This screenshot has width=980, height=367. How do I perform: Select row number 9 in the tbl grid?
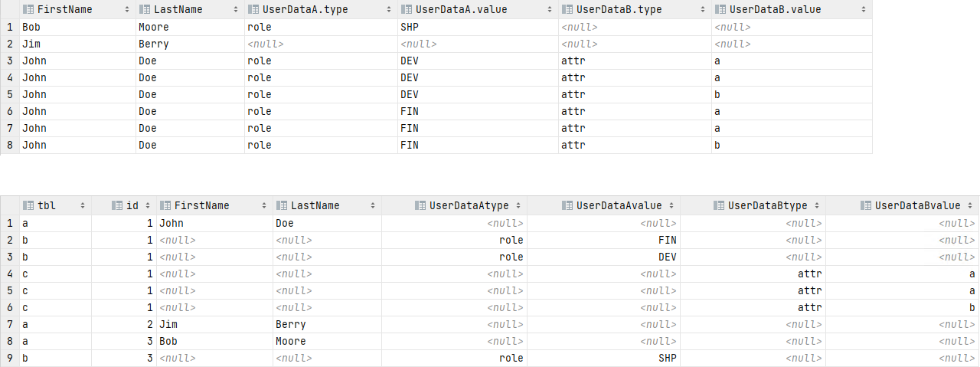pos(9,358)
